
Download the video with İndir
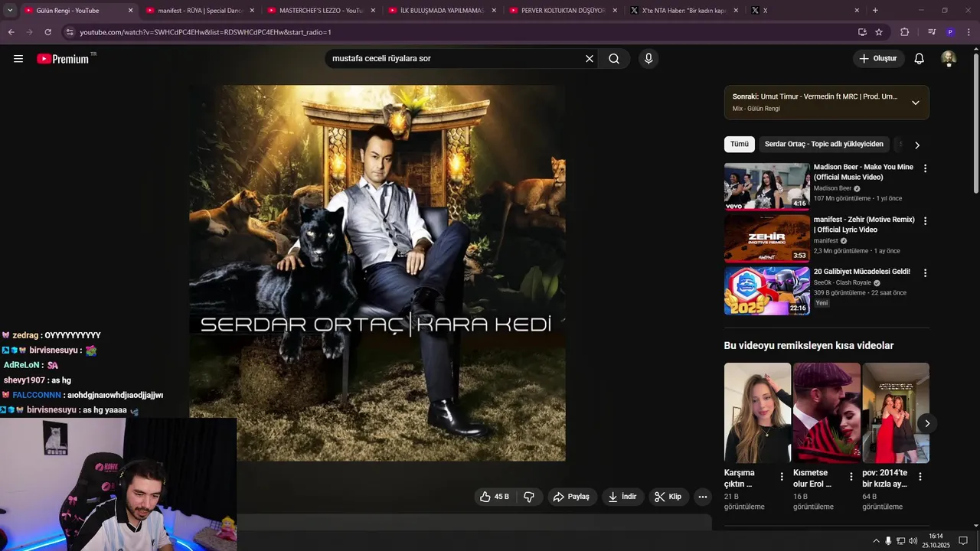[623, 497]
